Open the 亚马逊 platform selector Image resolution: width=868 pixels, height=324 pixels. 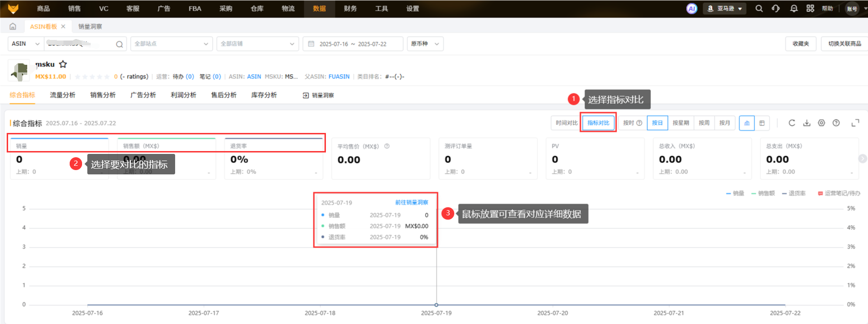724,9
